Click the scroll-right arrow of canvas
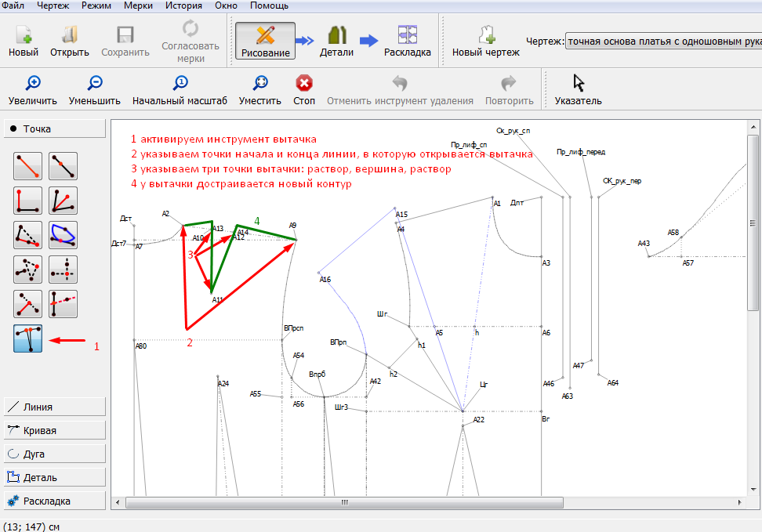762x532 pixels. click(739, 502)
